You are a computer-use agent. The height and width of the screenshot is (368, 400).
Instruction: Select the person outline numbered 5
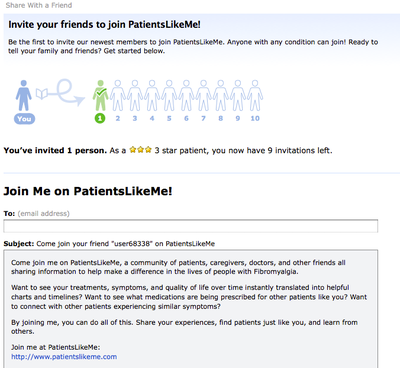[169, 95]
